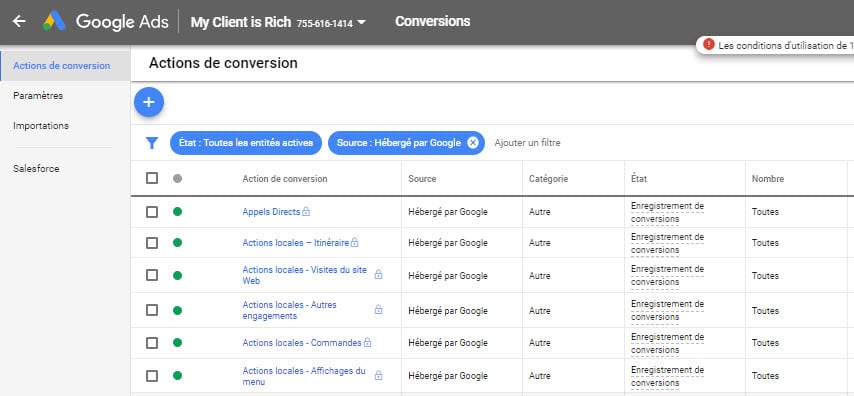Screen dimensions: 854x396
Task: Click the Conversions title in header
Action: pyautogui.click(x=432, y=22)
